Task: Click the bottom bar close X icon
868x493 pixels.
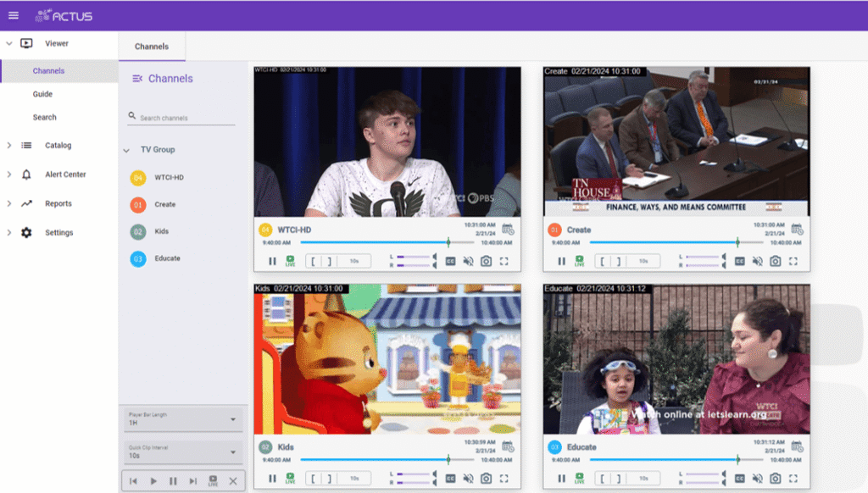Action: pyautogui.click(x=233, y=481)
